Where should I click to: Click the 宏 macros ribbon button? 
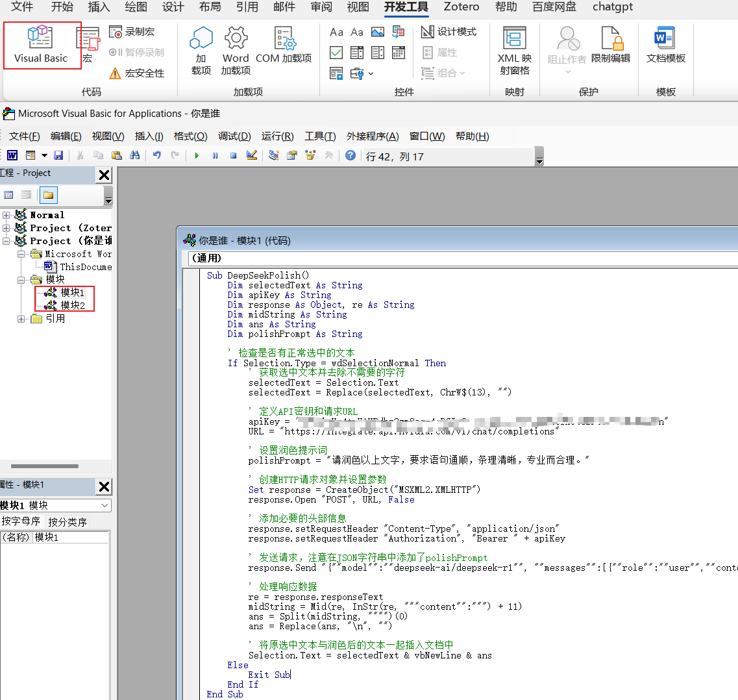coord(88,45)
